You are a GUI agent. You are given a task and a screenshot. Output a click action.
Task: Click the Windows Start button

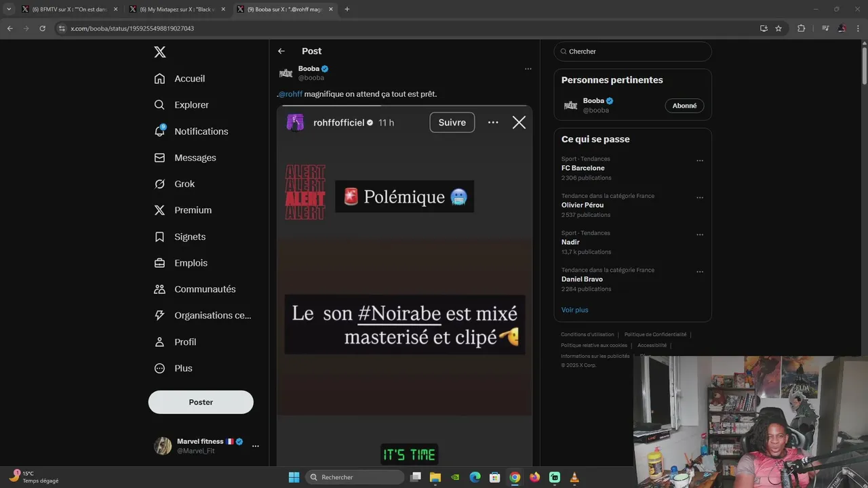(294, 477)
